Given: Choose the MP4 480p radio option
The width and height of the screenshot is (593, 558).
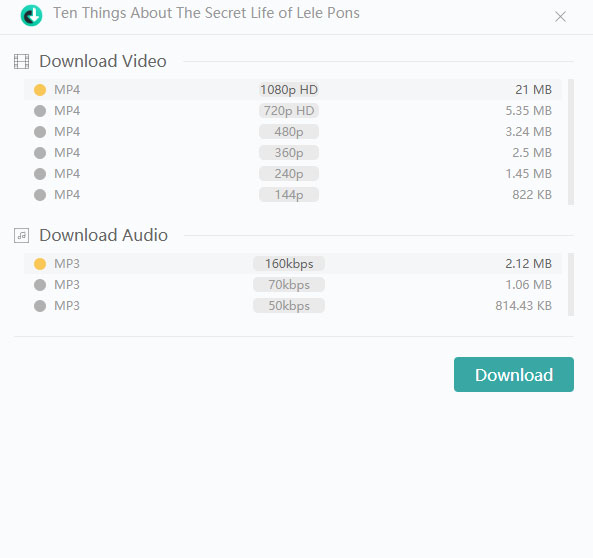Looking at the screenshot, I should click(40, 132).
